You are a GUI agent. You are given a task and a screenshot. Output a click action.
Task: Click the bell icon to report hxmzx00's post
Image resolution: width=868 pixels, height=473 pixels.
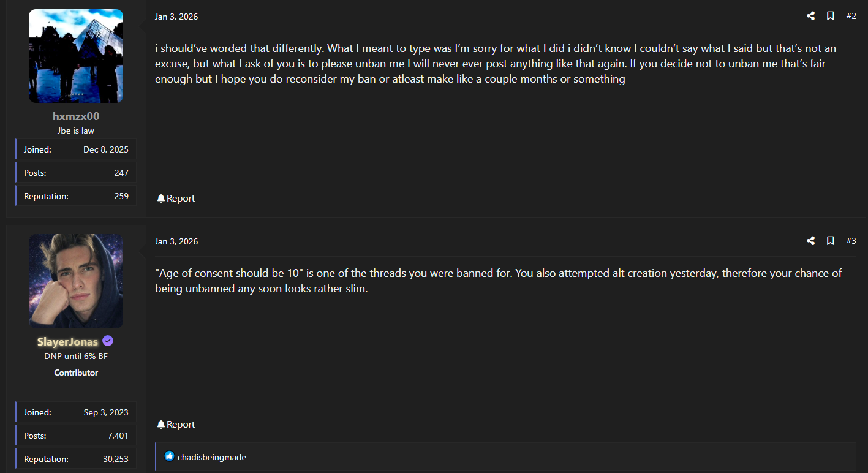pyautogui.click(x=161, y=199)
